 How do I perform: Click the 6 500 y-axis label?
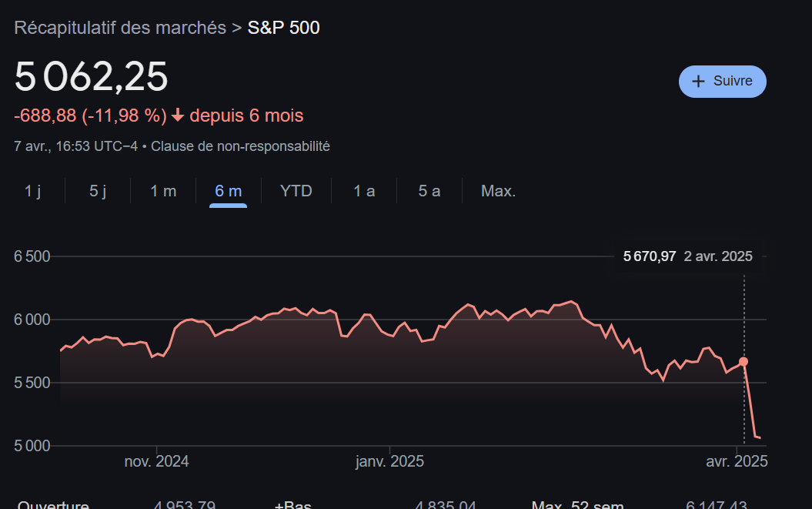click(32, 256)
